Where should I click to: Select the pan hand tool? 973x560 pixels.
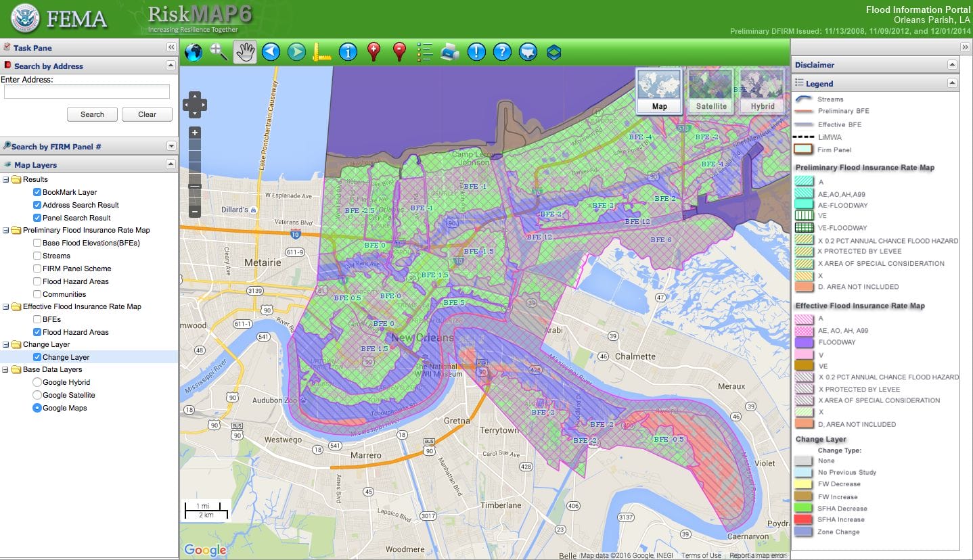click(245, 52)
